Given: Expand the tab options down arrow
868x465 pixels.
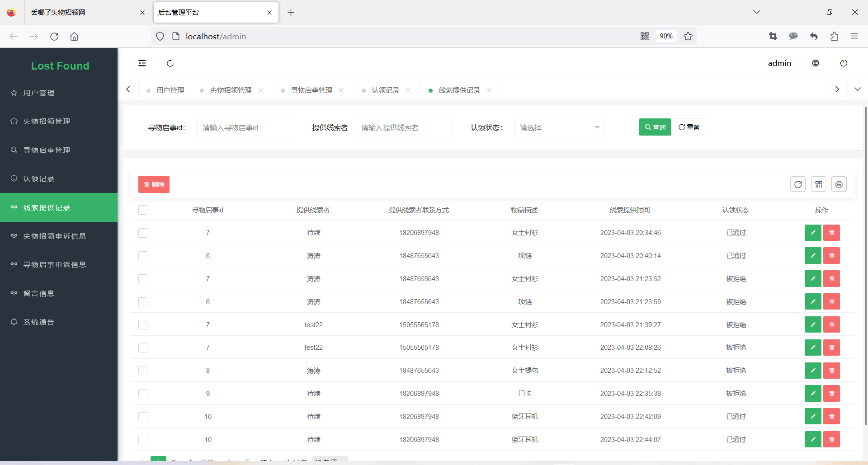Looking at the screenshot, I should (858, 89).
